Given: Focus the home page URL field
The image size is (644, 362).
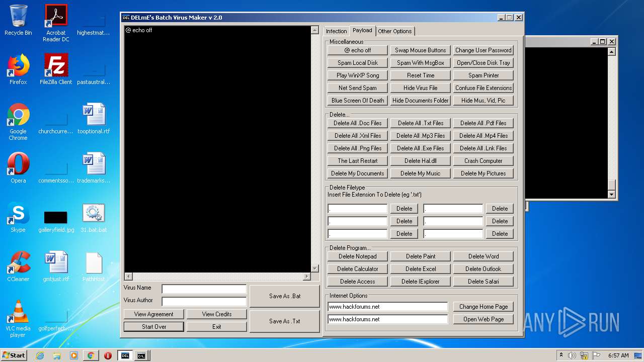Looking at the screenshot, I should (387, 307).
